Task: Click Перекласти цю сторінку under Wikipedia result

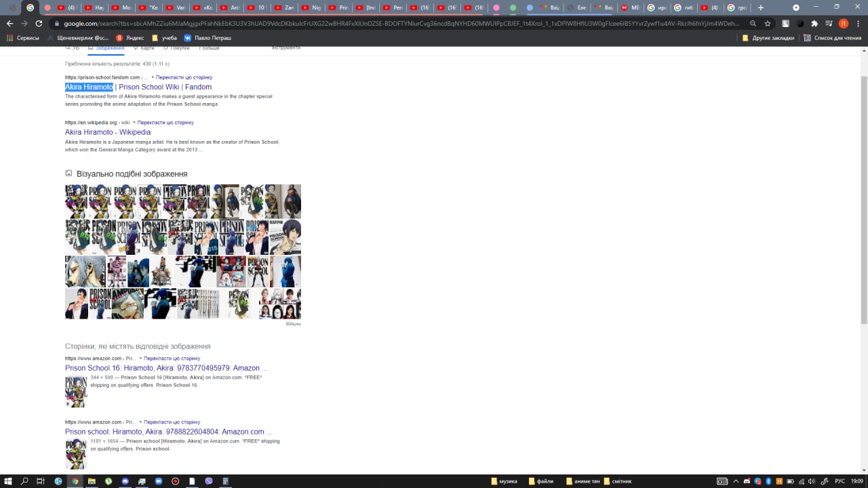Action: pos(165,123)
